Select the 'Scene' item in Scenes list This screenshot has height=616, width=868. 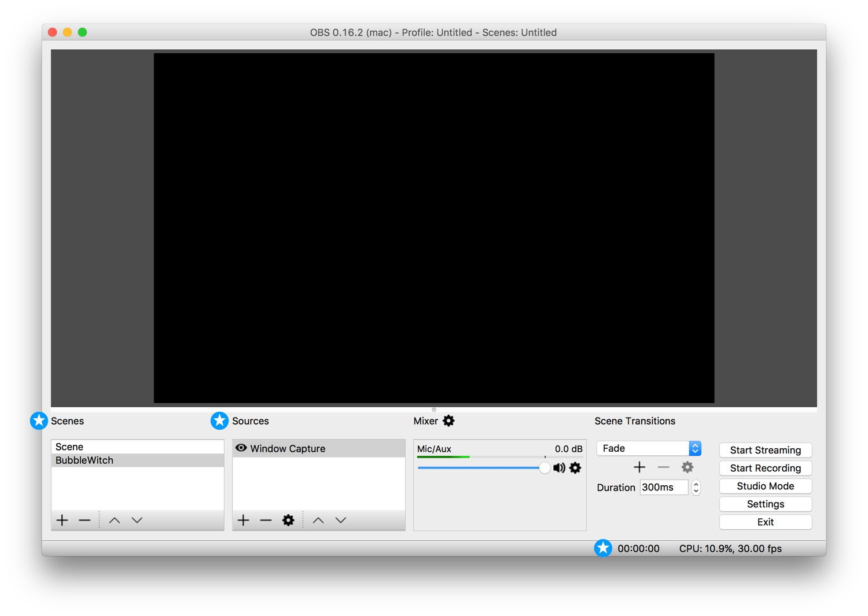tap(138, 447)
